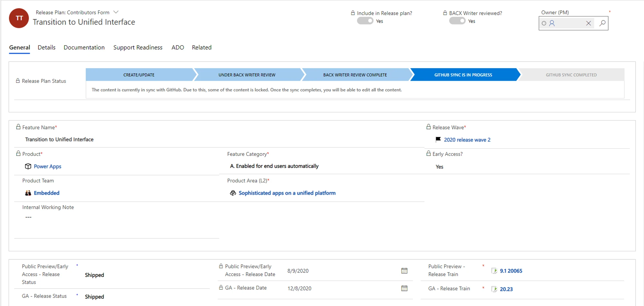Disable the Include in Release plan toggle
The image size is (644, 306).
(365, 20)
